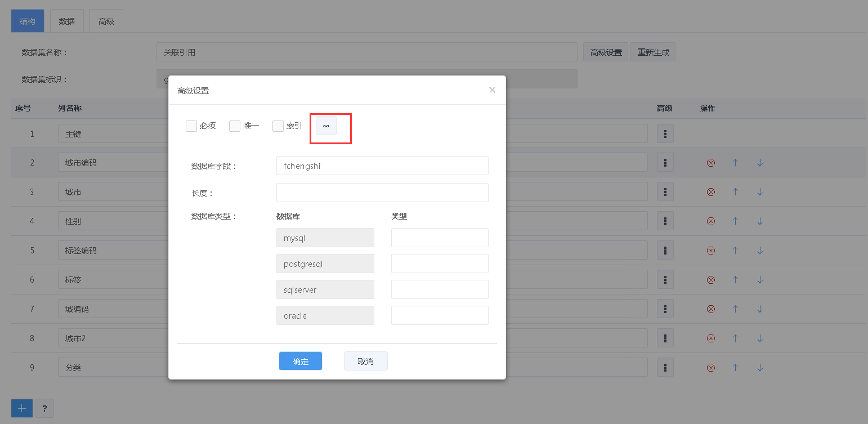
Task: Move row 城市编码 down
Action: 760,163
